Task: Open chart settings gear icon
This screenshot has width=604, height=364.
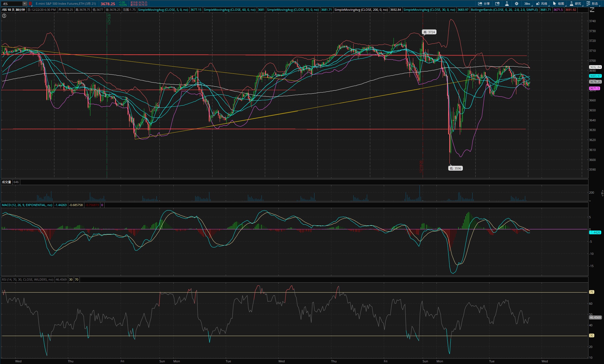Action: (x=517, y=4)
